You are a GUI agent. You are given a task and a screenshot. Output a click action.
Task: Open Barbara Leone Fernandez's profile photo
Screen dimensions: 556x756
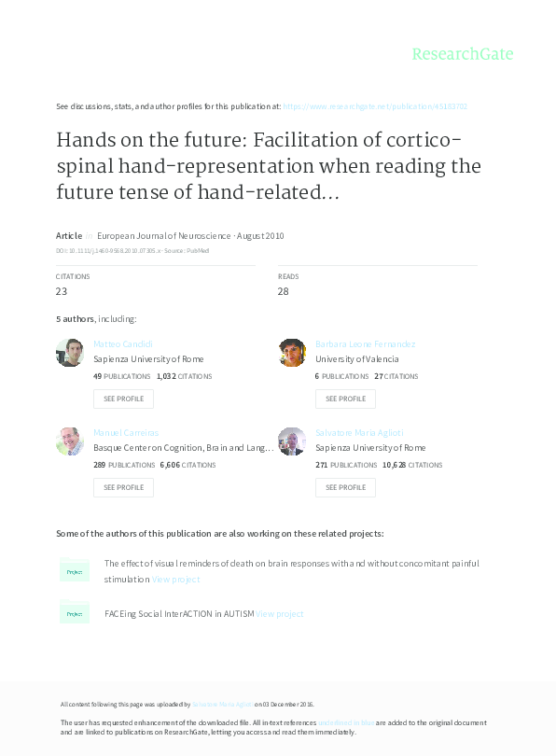pyautogui.click(x=292, y=353)
